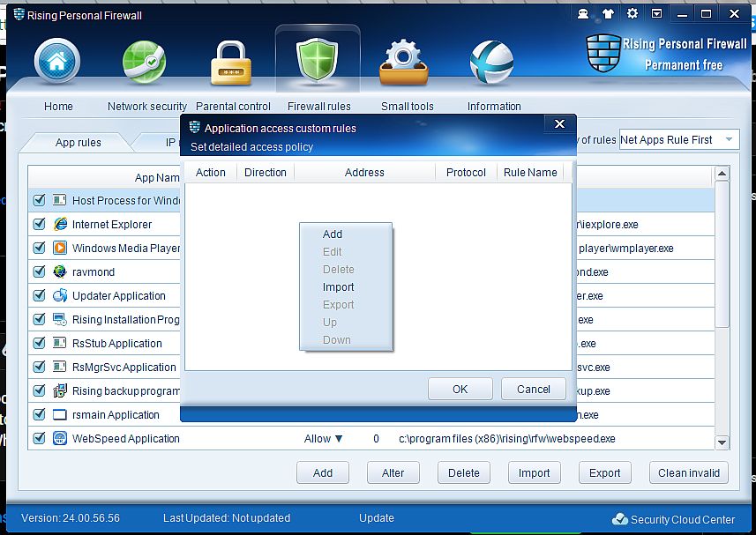Click the Windows Media Player app icon
Image resolution: width=756 pixels, height=535 pixels.
(x=60, y=248)
